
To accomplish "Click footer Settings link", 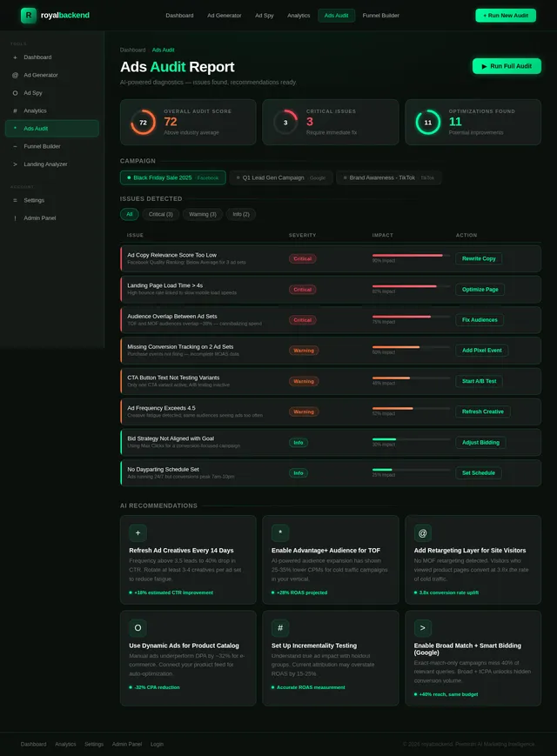I will 94,745.
